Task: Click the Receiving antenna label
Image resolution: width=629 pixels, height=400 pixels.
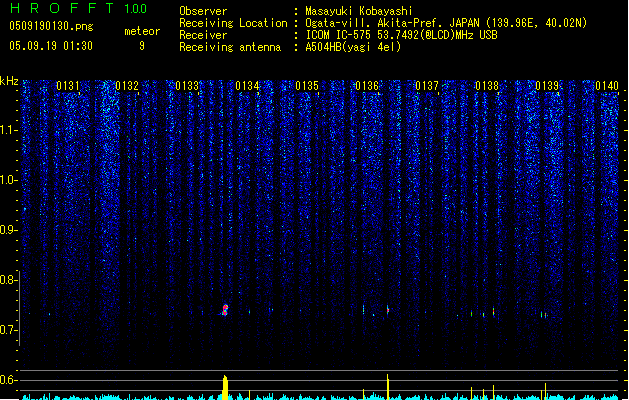Action: [x=230, y=47]
